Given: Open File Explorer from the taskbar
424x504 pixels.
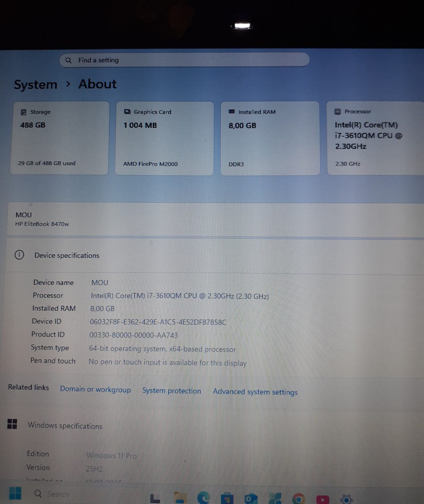Looking at the screenshot, I should pyautogui.click(x=180, y=497).
